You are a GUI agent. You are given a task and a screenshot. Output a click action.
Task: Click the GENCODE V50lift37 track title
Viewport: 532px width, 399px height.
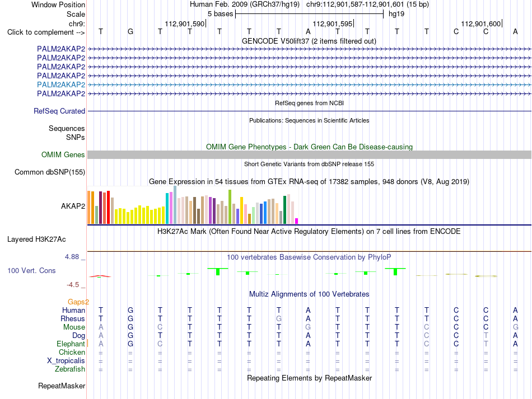click(x=309, y=41)
